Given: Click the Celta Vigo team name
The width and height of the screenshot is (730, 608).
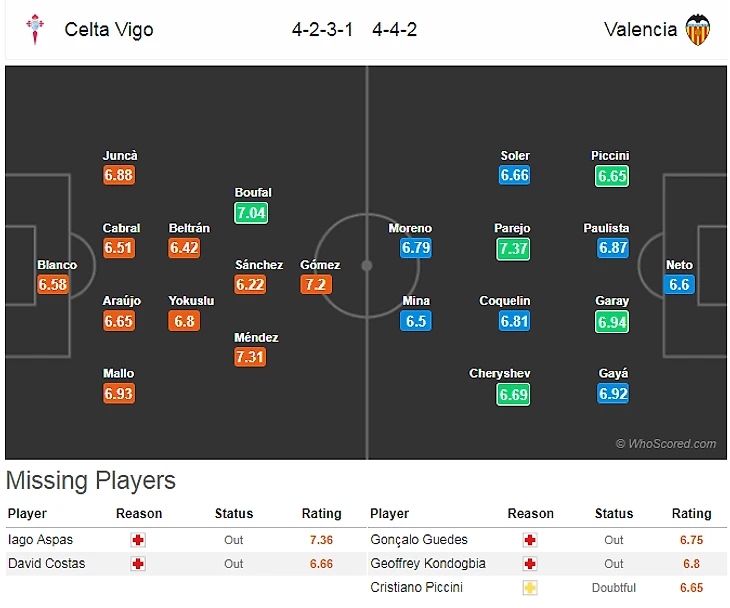Looking at the screenshot, I should [x=109, y=29].
